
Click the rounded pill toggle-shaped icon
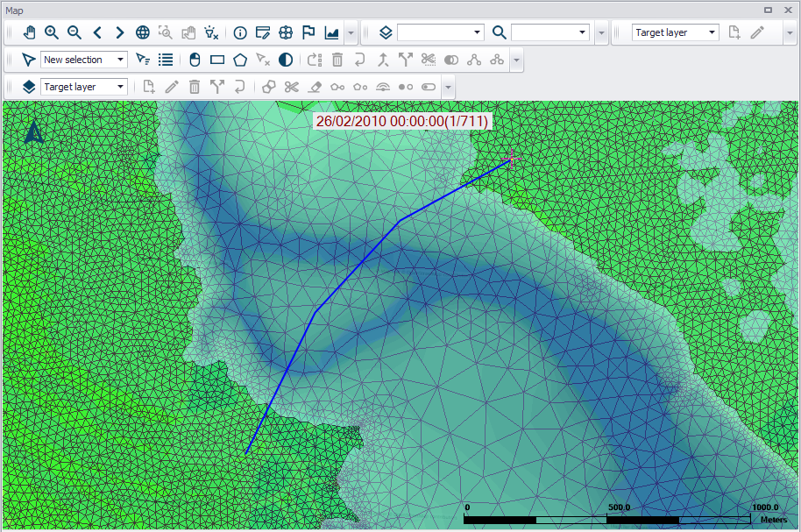click(429, 87)
